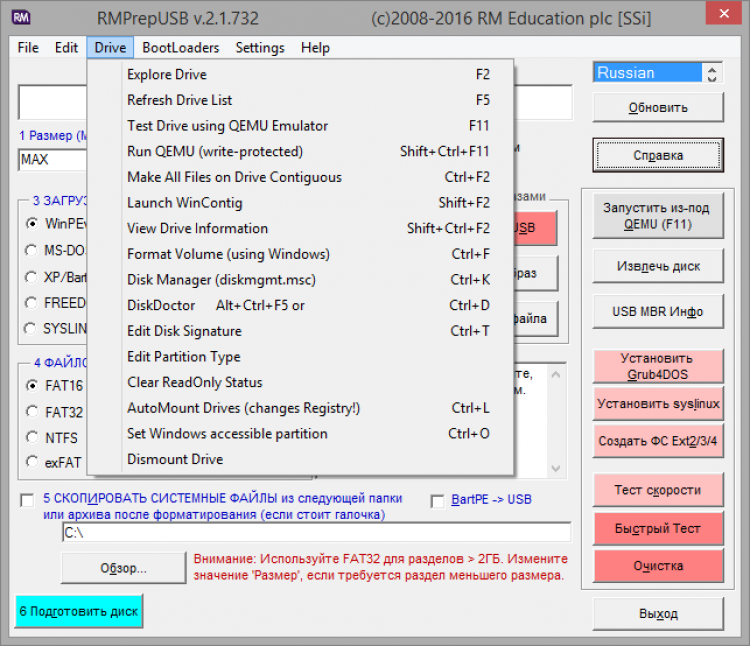
Task: Select the XP/BartPE bootloader option
Action: coord(32,277)
